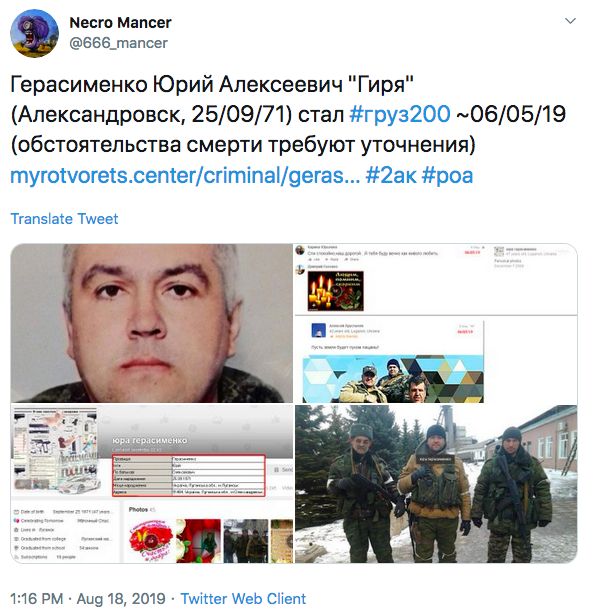Open the gray-haired man portrait photo
590x616 pixels.
click(152, 323)
